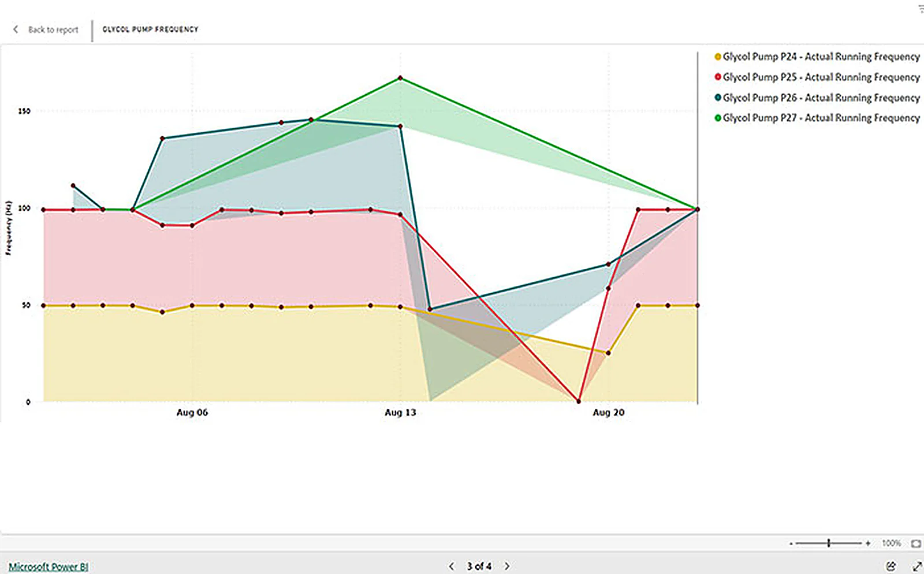
Task: Zoom in with the plus button
Action: click(867, 543)
